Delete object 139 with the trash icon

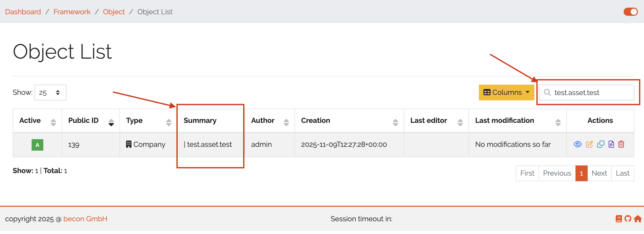[x=621, y=144]
